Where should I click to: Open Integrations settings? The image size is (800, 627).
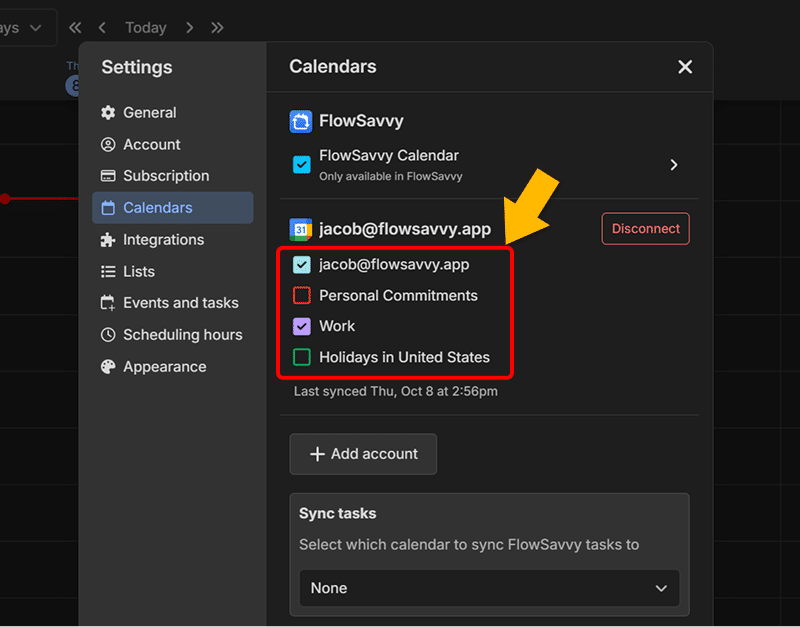click(172, 240)
